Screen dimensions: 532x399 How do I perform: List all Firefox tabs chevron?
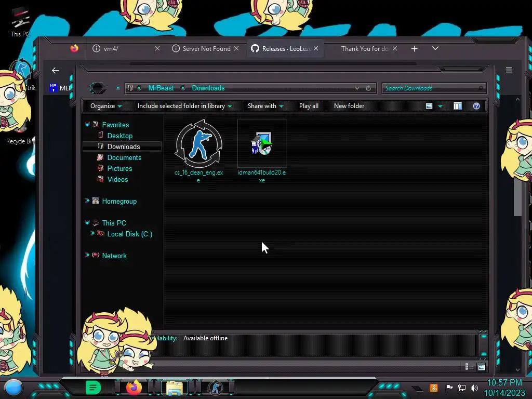(x=435, y=48)
